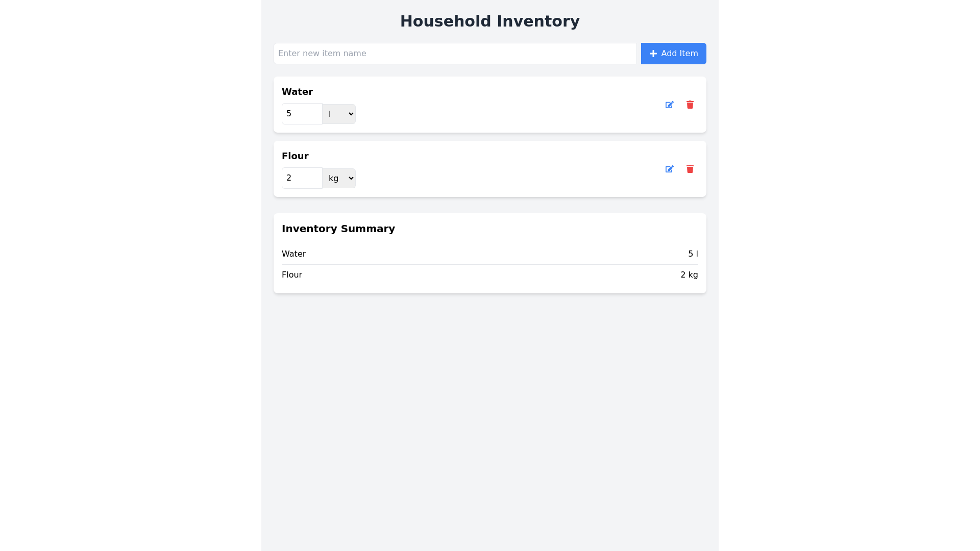This screenshot has height=551, width=980.
Task: Click the 5 l value in summary
Action: (x=693, y=254)
